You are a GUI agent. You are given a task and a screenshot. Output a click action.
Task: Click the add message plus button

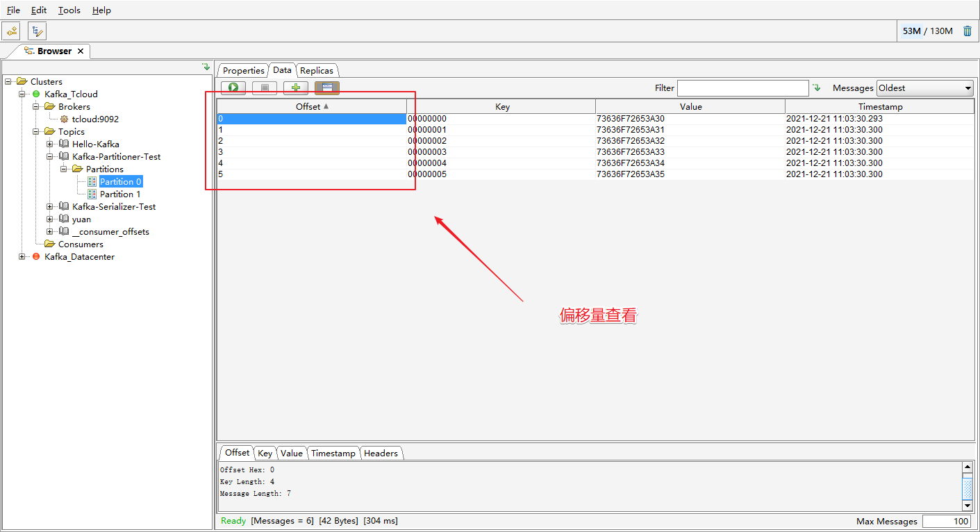(x=296, y=88)
